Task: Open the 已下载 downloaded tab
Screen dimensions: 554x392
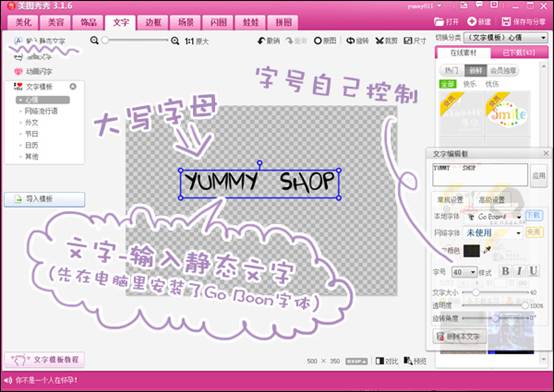Action: click(519, 52)
